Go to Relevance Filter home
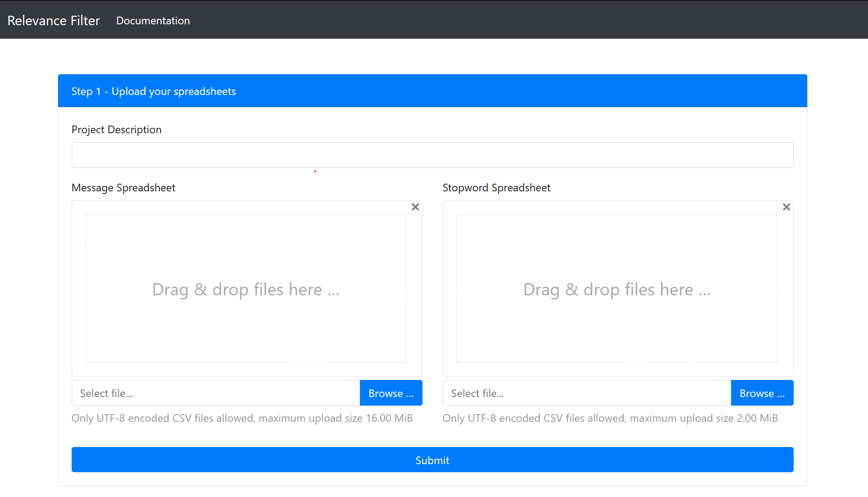 point(54,21)
